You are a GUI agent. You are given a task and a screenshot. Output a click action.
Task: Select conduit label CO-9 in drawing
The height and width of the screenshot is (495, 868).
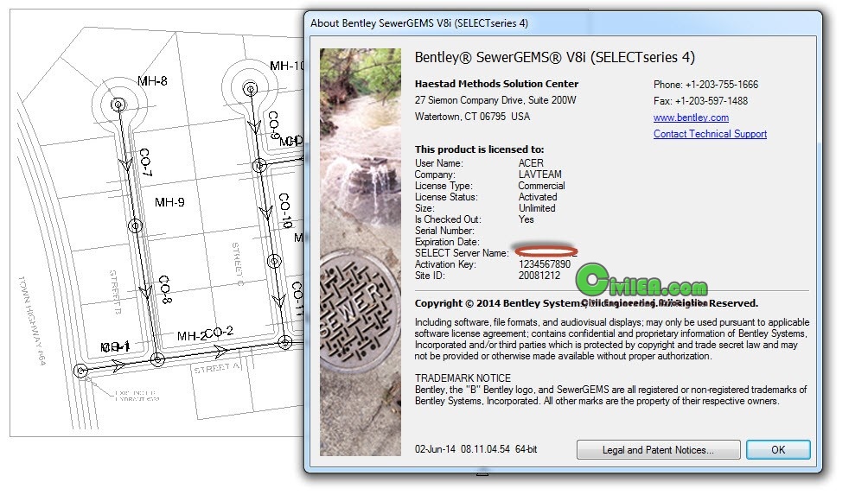273,125
